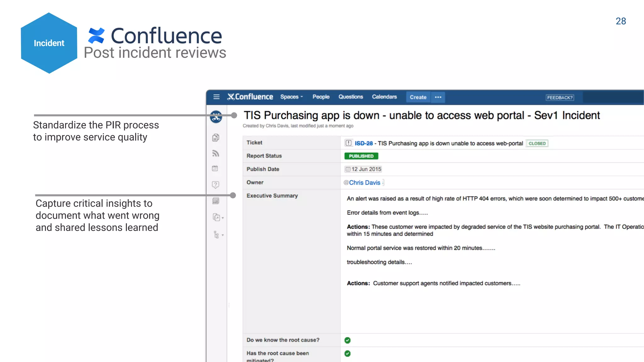Expand the space shortcuts dropdown icon
Viewport: 644px width, 362px height.
[x=218, y=217]
